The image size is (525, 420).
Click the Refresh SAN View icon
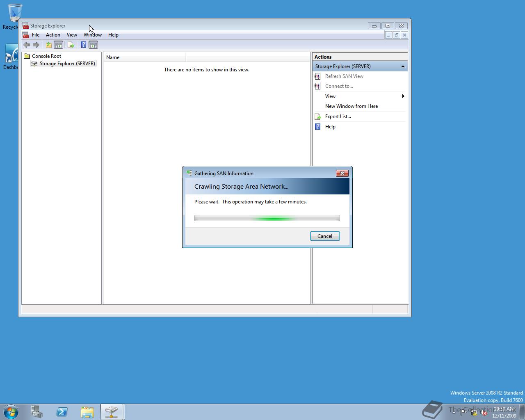(317, 76)
